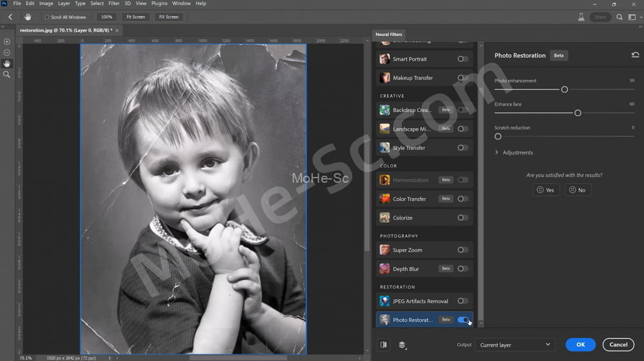Click the back arrow in options bar
This screenshot has width=644, height=361.
10,17
